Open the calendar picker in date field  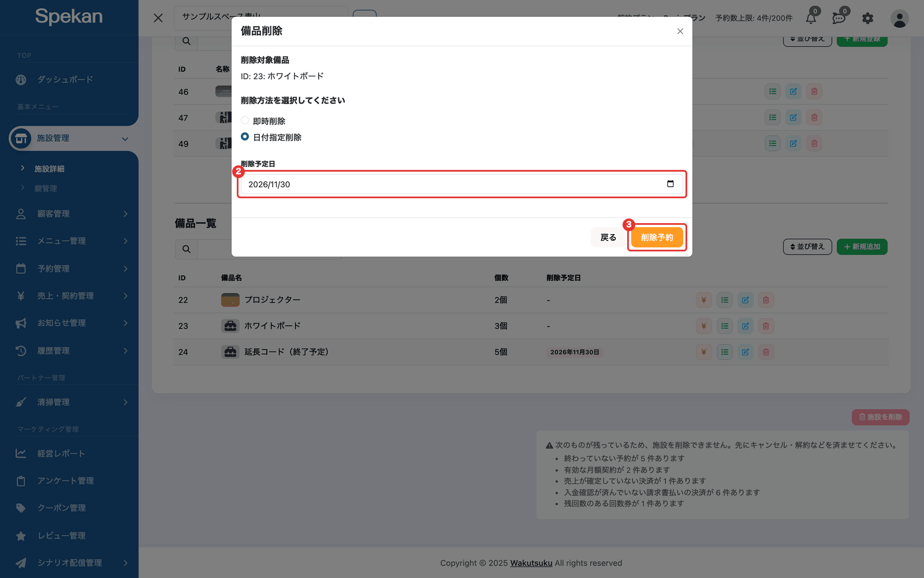[670, 184]
